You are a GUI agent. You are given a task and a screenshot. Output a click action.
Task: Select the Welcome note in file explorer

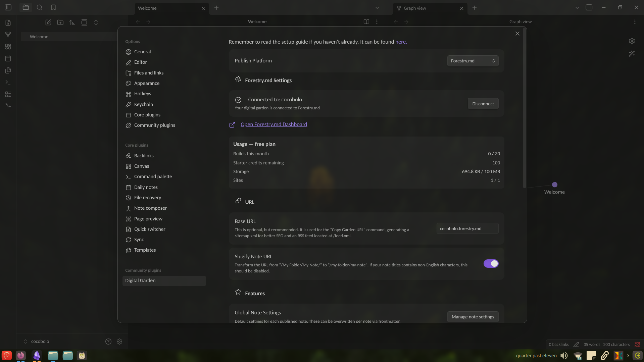69,37
